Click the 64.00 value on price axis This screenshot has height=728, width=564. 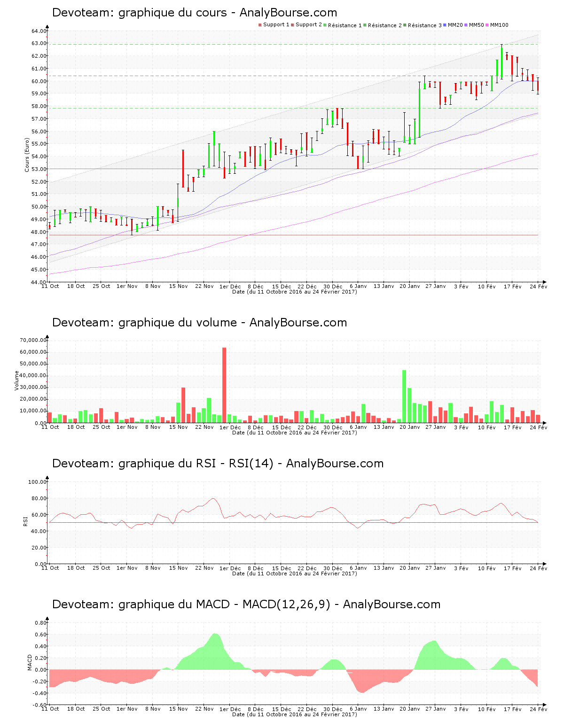pyautogui.click(x=39, y=31)
